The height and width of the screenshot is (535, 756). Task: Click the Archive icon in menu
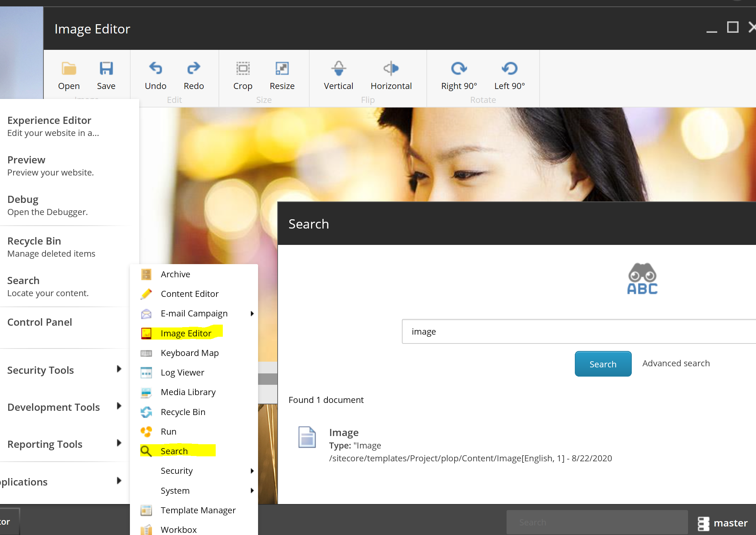pyautogui.click(x=146, y=274)
